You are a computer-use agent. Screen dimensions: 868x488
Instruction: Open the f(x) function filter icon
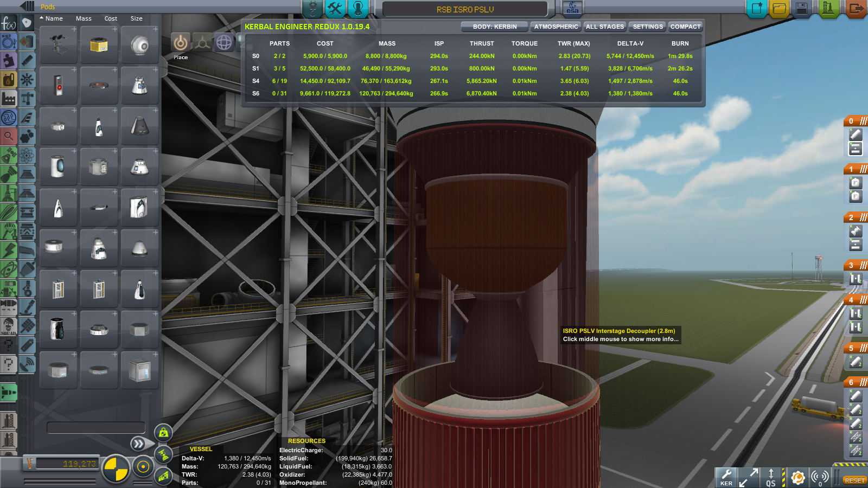(9, 23)
